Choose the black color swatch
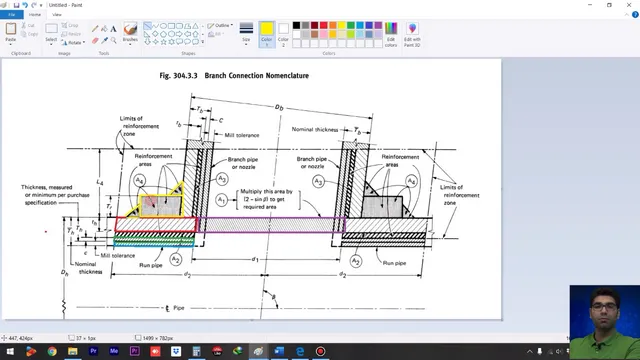This screenshot has height=360, width=640. pyautogui.click(x=296, y=26)
